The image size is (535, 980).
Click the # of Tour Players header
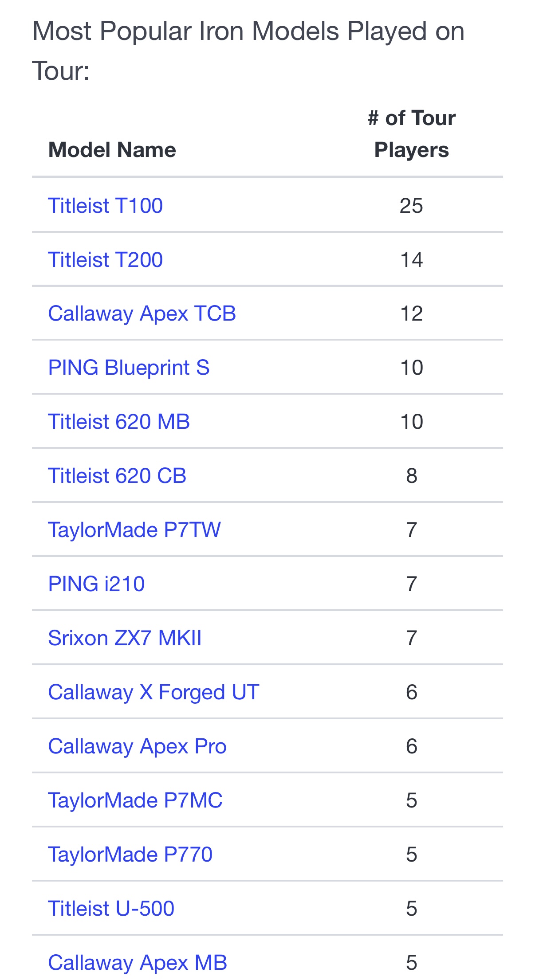tap(411, 134)
